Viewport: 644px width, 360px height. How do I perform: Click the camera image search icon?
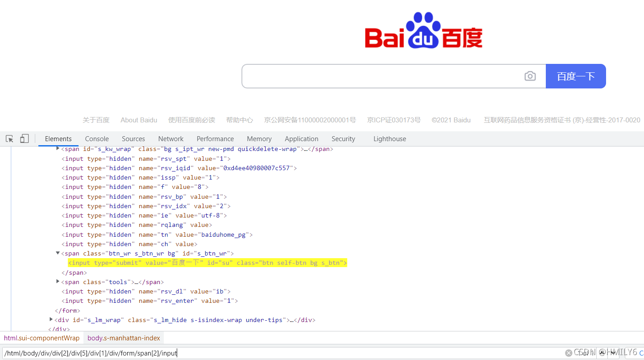click(530, 76)
